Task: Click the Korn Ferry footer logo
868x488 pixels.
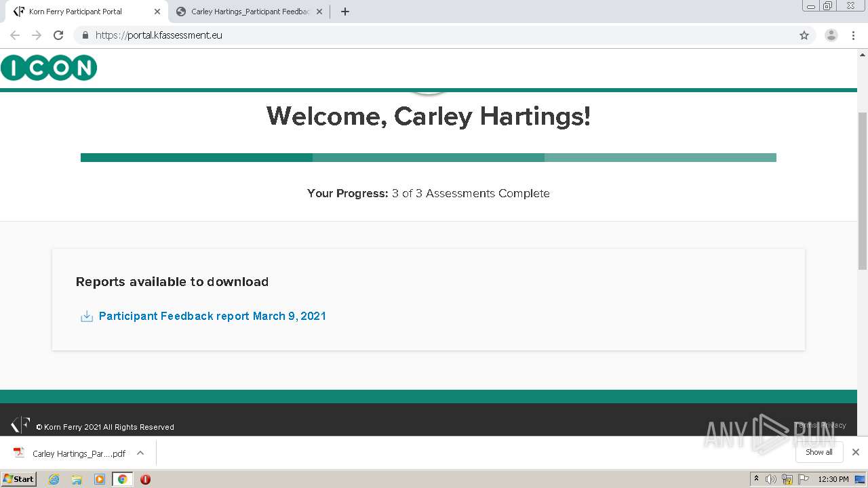Action: (20, 425)
